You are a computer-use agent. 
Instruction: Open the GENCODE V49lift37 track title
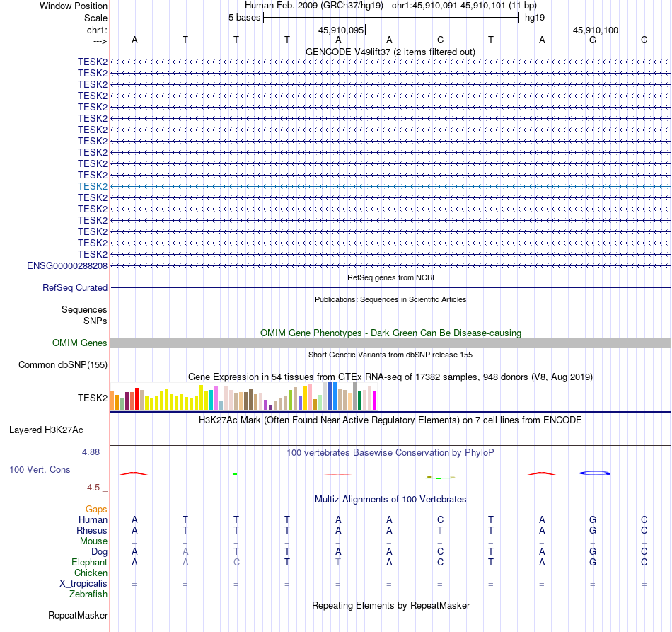pyautogui.click(x=390, y=52)
